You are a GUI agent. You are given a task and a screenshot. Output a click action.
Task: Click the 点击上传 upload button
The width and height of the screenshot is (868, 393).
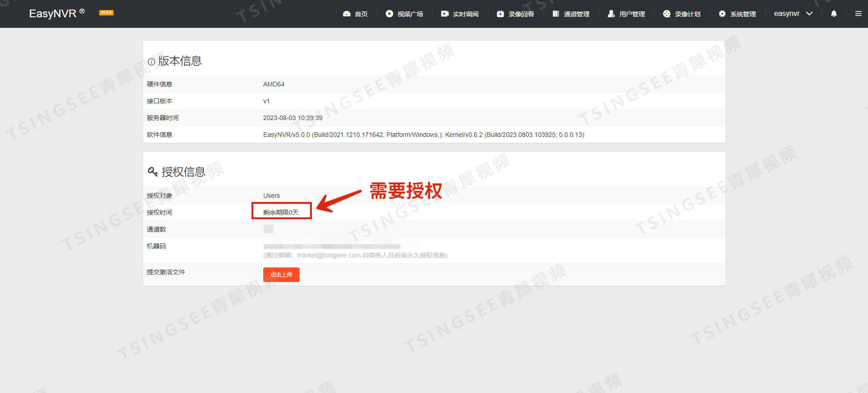click(x=281, y=275)
